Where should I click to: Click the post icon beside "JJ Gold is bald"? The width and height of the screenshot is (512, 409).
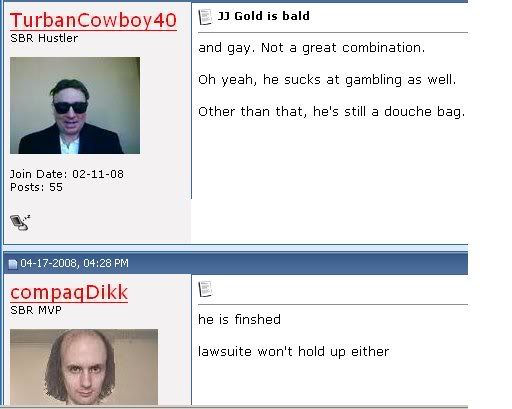coord(205,17)
